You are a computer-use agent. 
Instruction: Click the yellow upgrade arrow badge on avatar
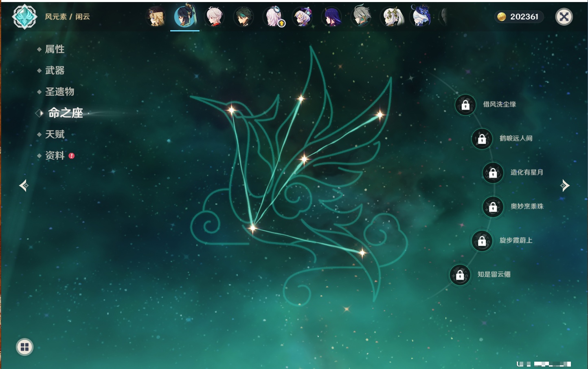tap(281, 24)
